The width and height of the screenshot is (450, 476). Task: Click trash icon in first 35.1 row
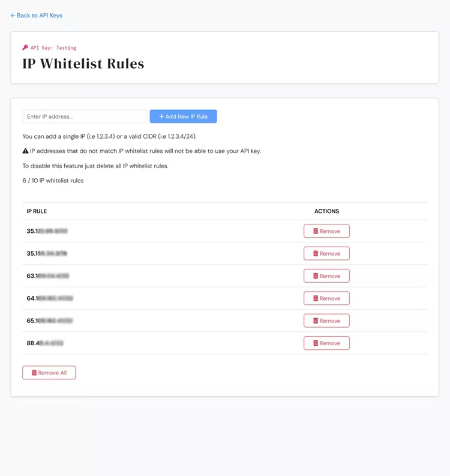pyautogui.click(x=316, y=231)
